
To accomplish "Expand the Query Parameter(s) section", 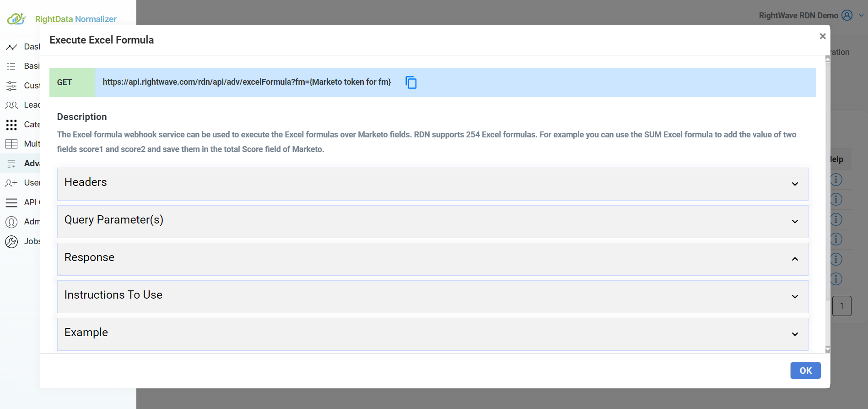I will 432,221.
